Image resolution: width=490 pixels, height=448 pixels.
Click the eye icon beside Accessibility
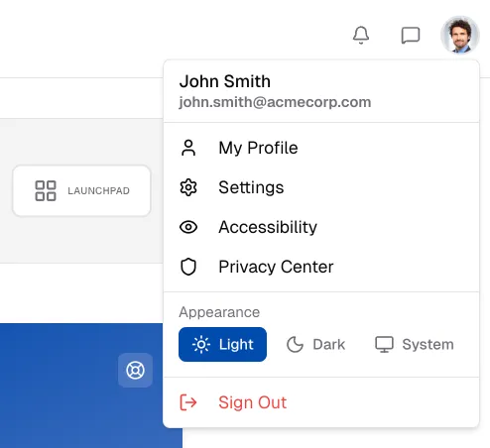coord(188,227)
